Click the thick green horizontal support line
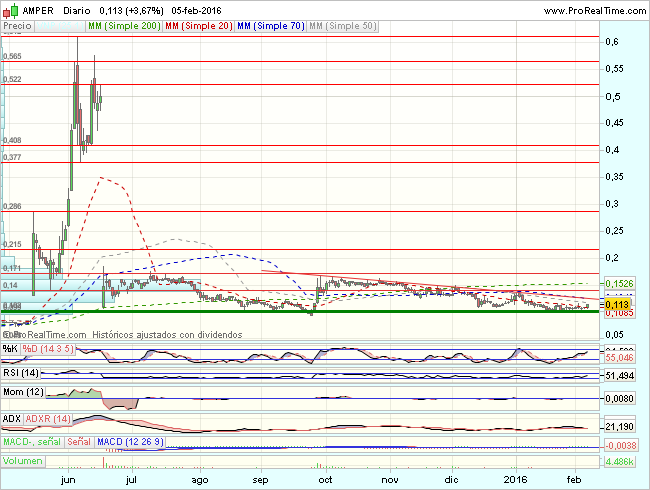The height and width of the screenshot is (490, 650). [300, 312]
